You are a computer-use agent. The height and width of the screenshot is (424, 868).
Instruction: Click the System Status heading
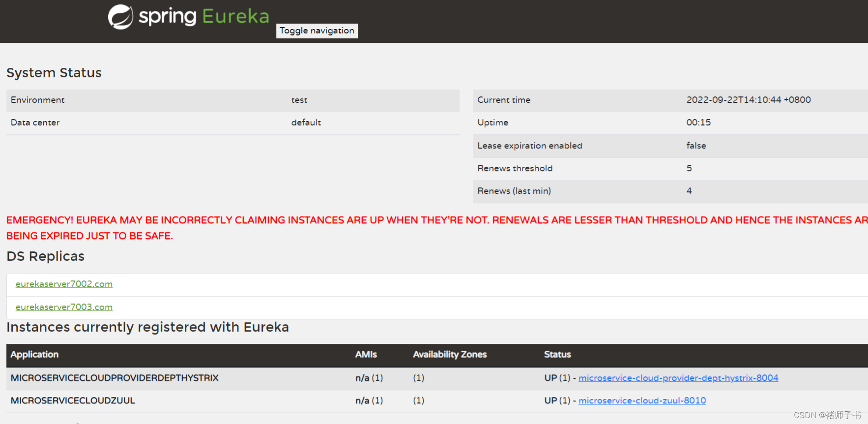click(54, 73)
